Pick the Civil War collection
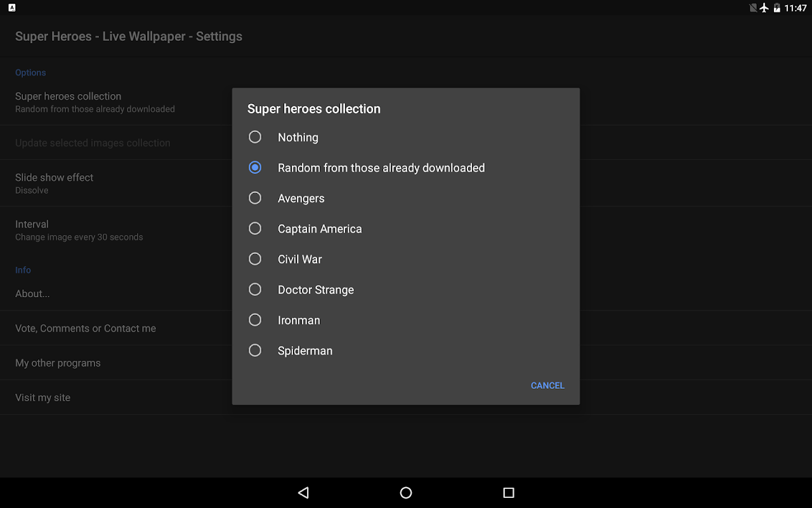 tap(255, 259)
